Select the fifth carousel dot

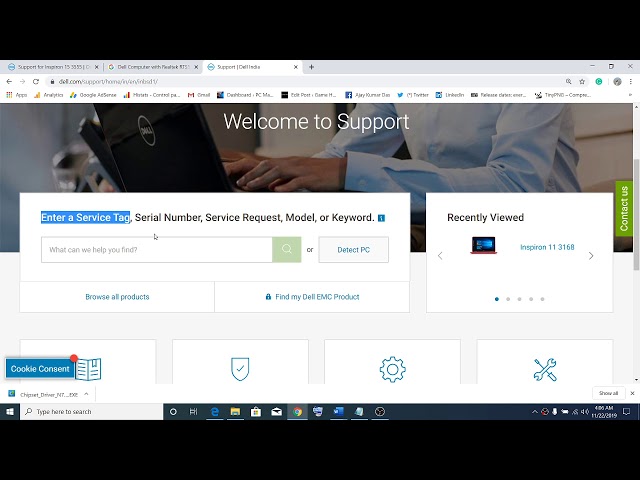point(542,299)
